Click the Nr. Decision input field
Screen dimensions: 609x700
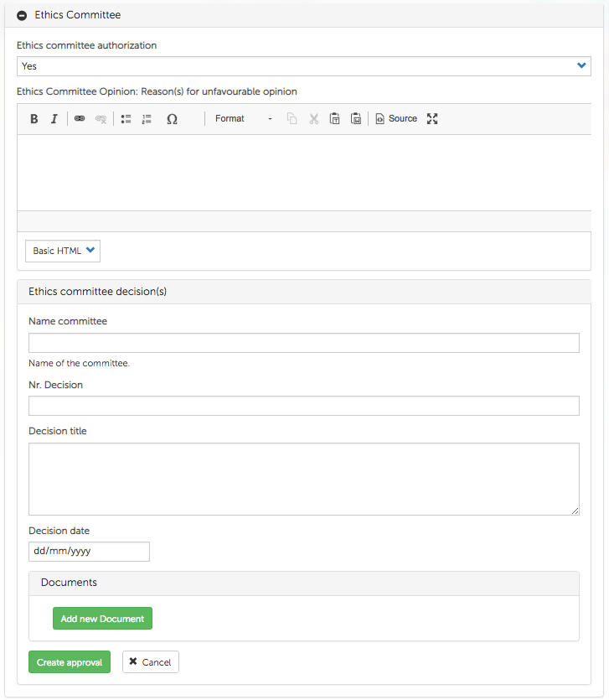coord(304,406)
